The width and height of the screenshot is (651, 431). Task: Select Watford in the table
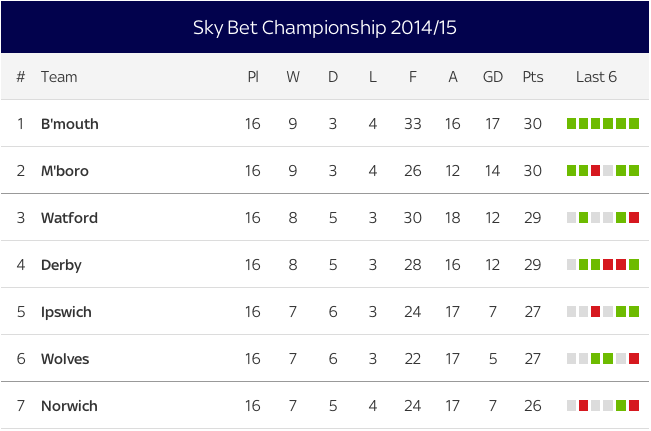pyautogui.click(x=69, y=218)
